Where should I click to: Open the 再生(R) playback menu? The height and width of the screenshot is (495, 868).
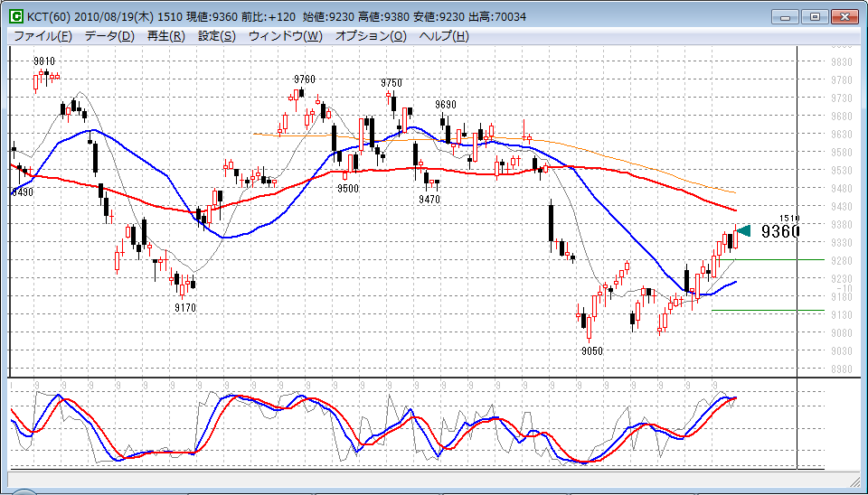[165, 36]
